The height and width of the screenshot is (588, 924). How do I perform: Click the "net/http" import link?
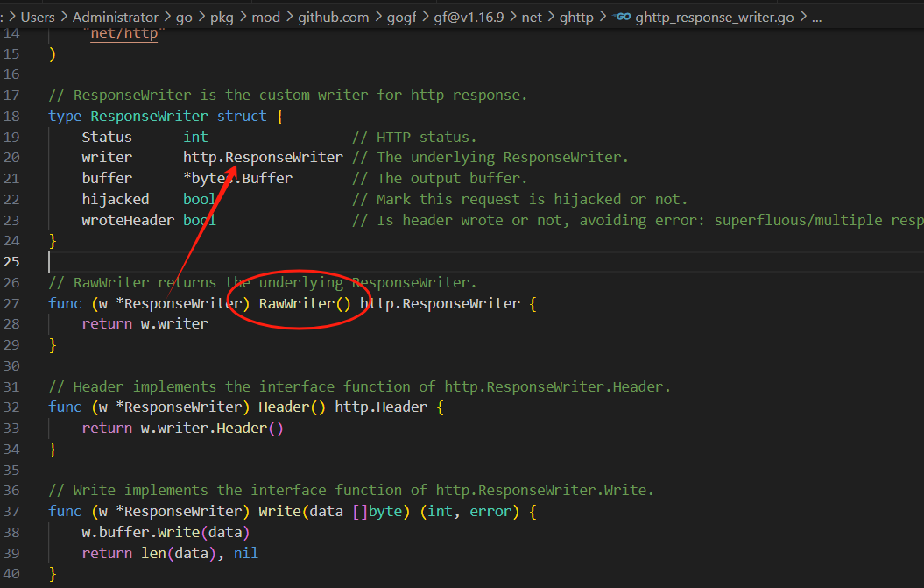coord(123,33)
